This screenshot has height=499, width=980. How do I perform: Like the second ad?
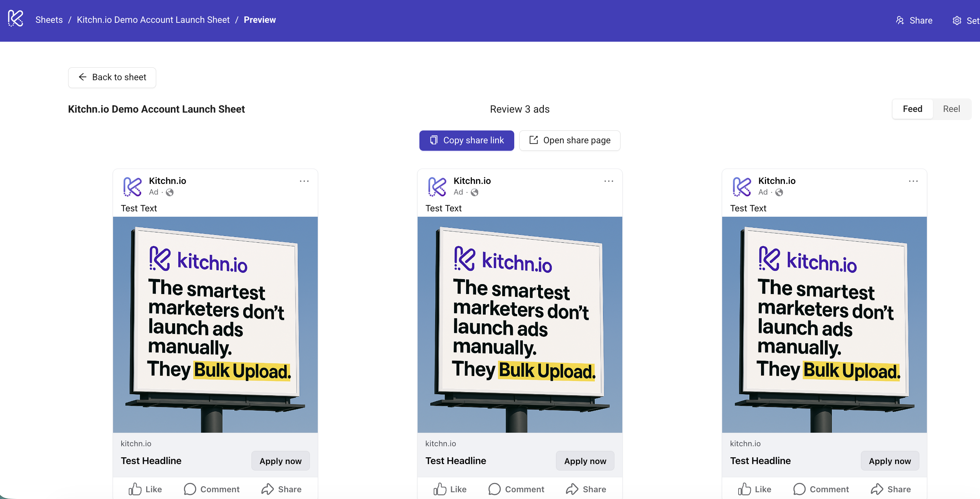coord(450,489)
